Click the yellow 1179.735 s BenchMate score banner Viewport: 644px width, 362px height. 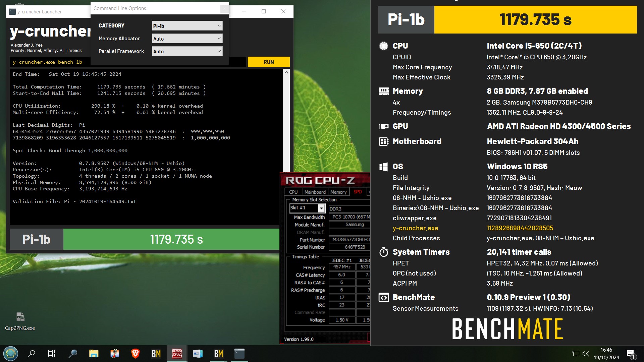[535, 20]
